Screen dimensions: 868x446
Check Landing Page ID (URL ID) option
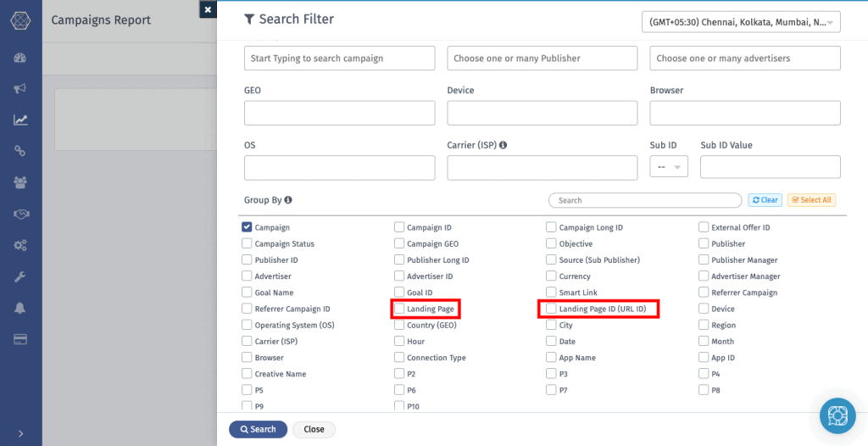551,309
